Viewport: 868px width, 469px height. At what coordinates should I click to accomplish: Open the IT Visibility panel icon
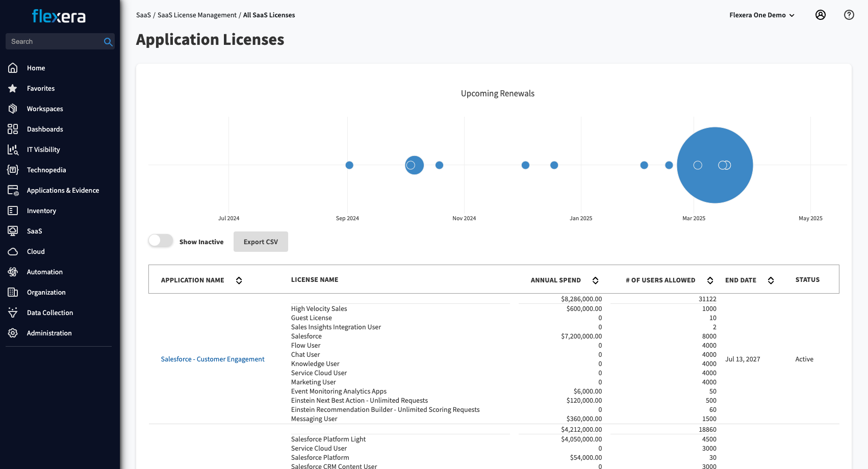coord(13,149)
